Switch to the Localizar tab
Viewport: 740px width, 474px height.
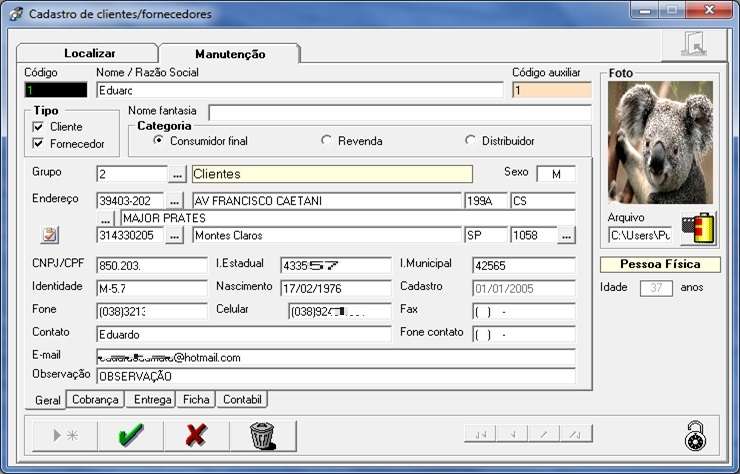point(90,52)
